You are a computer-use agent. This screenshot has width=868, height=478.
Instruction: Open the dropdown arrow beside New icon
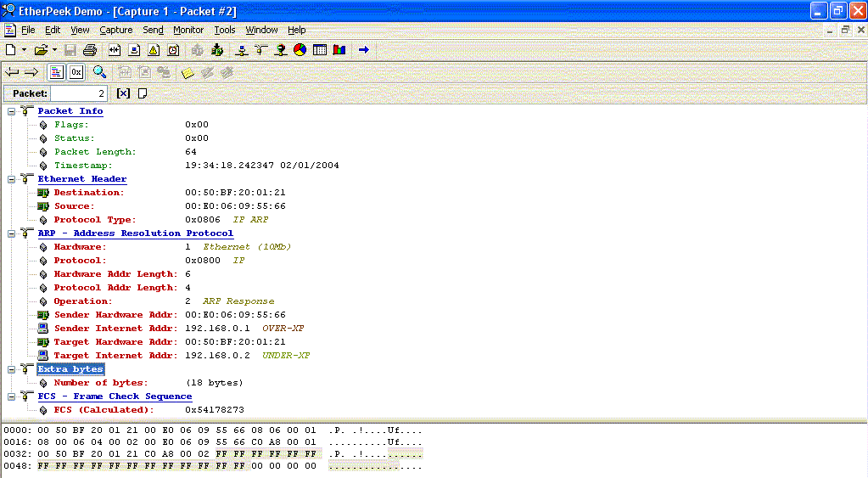(x=24, y=50)
